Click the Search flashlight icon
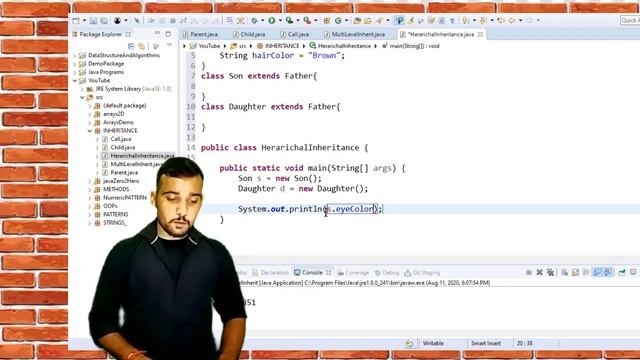Viewport: 640px width, 360px height. click(x=379, y=20)
